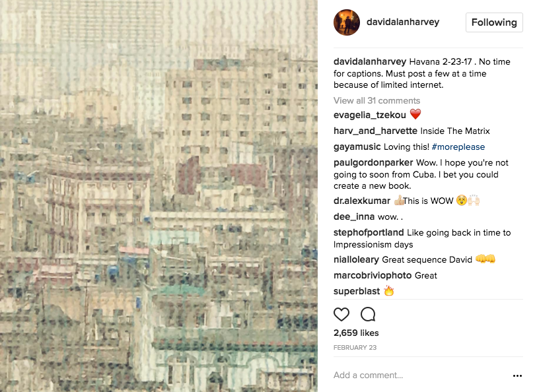Open nialloleary's profile
The width and height of the screenshot is (537, 392).
(356, 259)
